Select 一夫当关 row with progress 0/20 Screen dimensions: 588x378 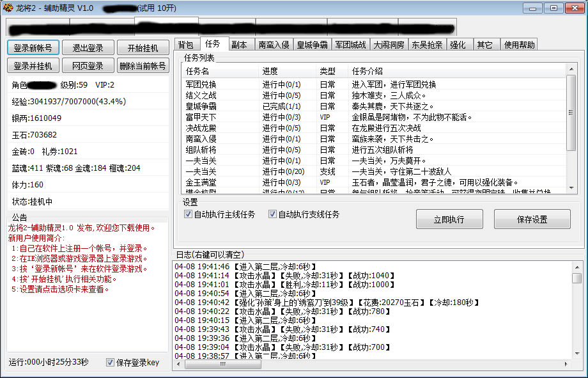(x=374, y=171)
